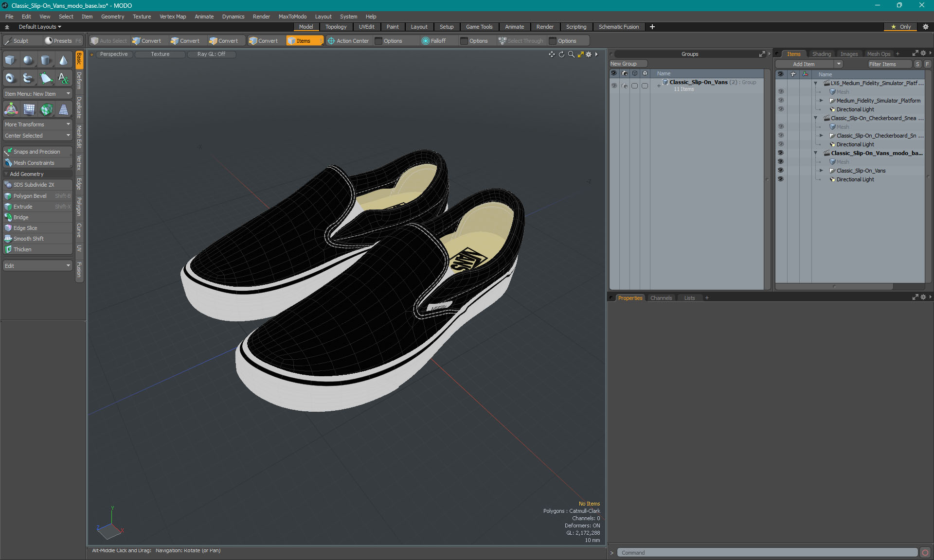This screenshot has width=934, height=560.
Task: Open the Deform vertical tab
Action: pyautogui.click(x=79, y=81)
